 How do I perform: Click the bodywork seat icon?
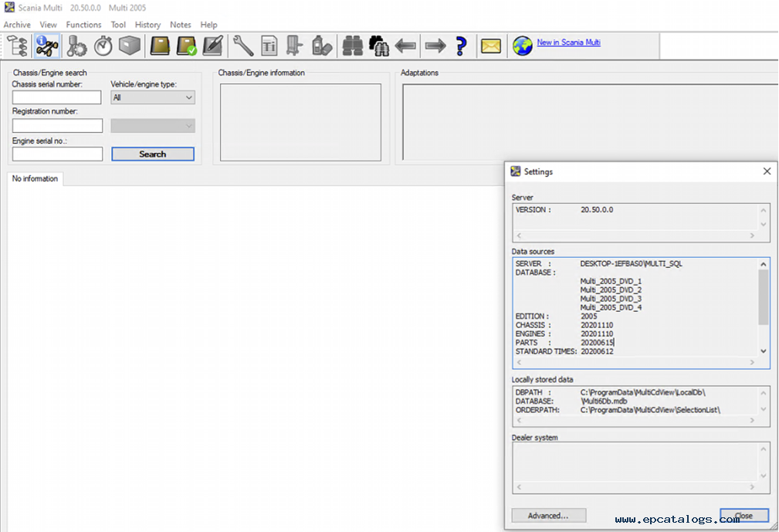point(295,46)
